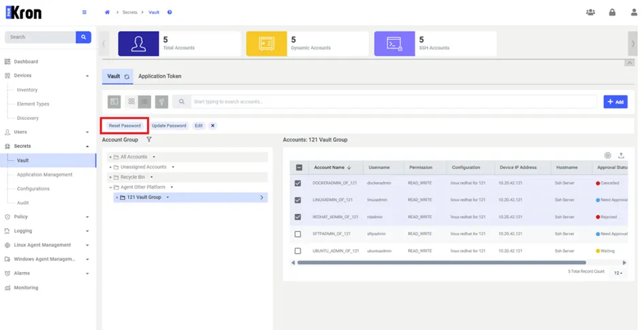Image resolution: width=644 pixels, height=330 pixels.
Task: Check UBUNTU_ADMIN_OF_121 row checkbox
Action: pyautogui.click(x=298, y=251)
